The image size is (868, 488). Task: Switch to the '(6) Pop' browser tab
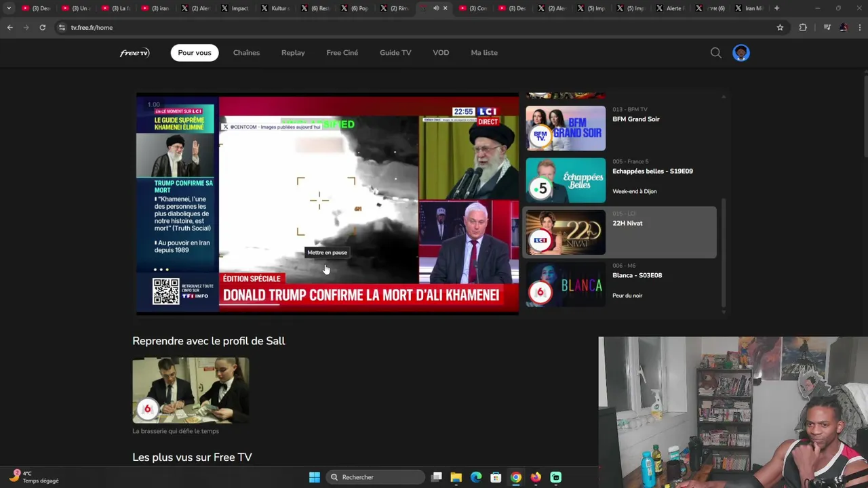pyautogui.click(x=354, y=8)
